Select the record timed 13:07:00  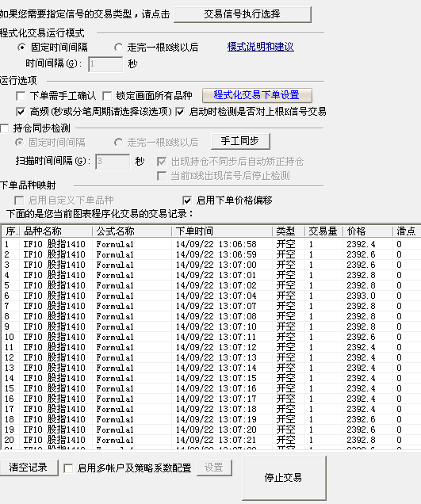pyautogui.click(x=211, y=265)
